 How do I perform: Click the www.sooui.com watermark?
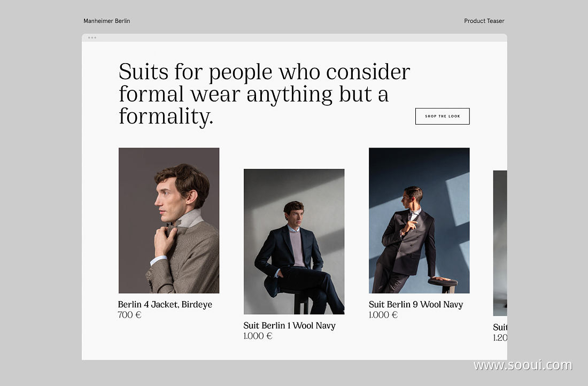[x=523, y=365]
